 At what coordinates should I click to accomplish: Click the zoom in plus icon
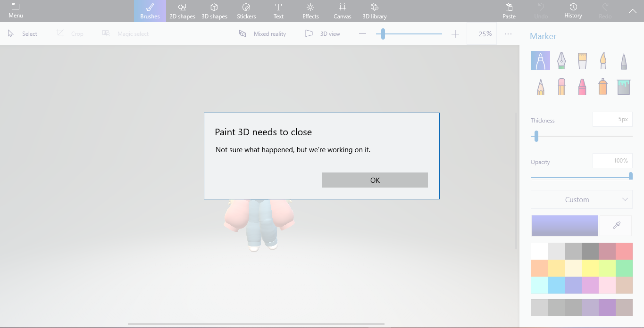click(455, 34)
